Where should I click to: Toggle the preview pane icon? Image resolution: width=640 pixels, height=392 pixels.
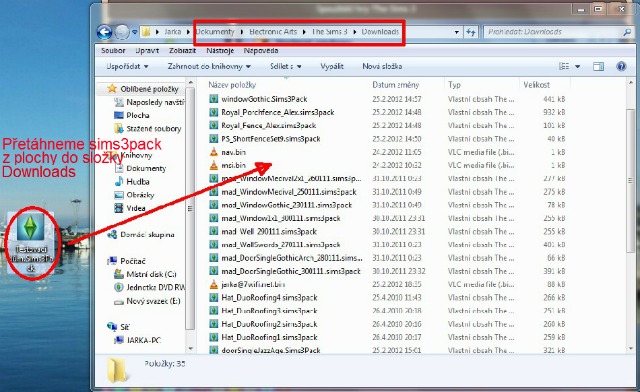tap(598, 66)
